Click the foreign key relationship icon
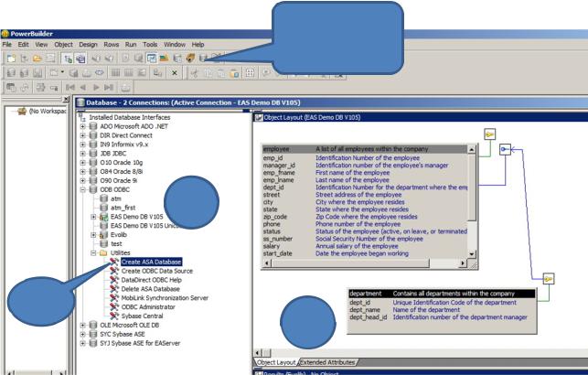The height and width of the screenshot is (375, 588). click(505, 150)
